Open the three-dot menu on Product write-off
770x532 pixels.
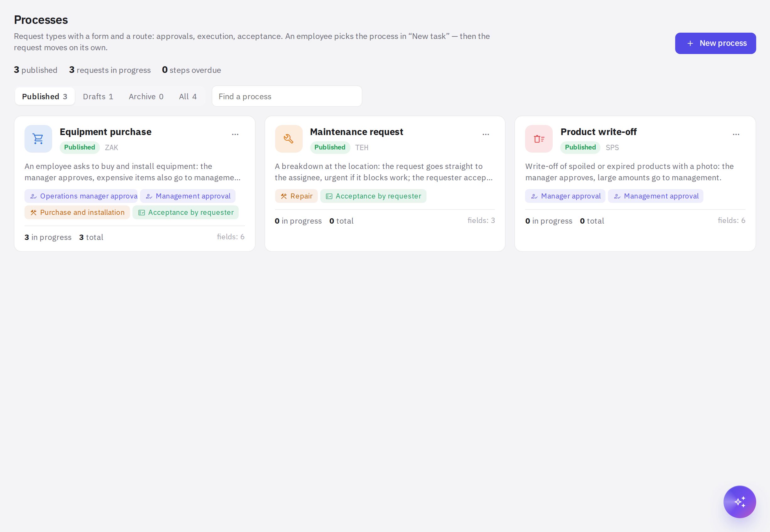pos(736,134)
